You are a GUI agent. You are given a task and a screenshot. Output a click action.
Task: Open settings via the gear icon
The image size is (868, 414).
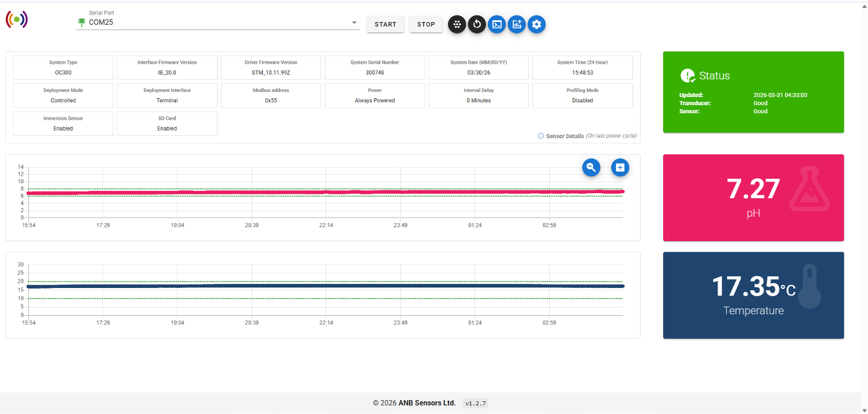click(536, 24)
